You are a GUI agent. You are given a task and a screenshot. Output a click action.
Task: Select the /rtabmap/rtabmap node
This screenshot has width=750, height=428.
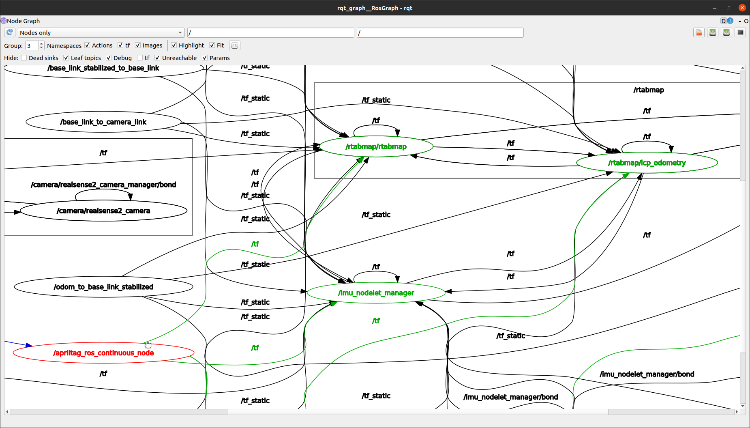click(375, 147)
